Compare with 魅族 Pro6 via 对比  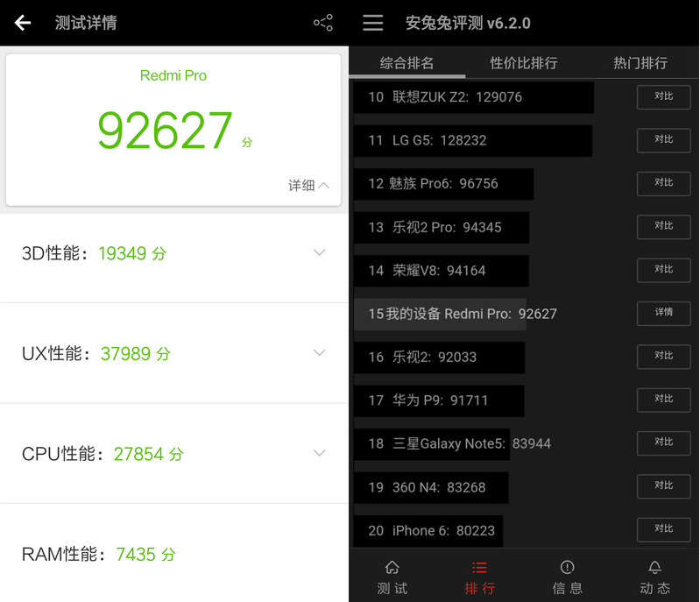point(664,183)
